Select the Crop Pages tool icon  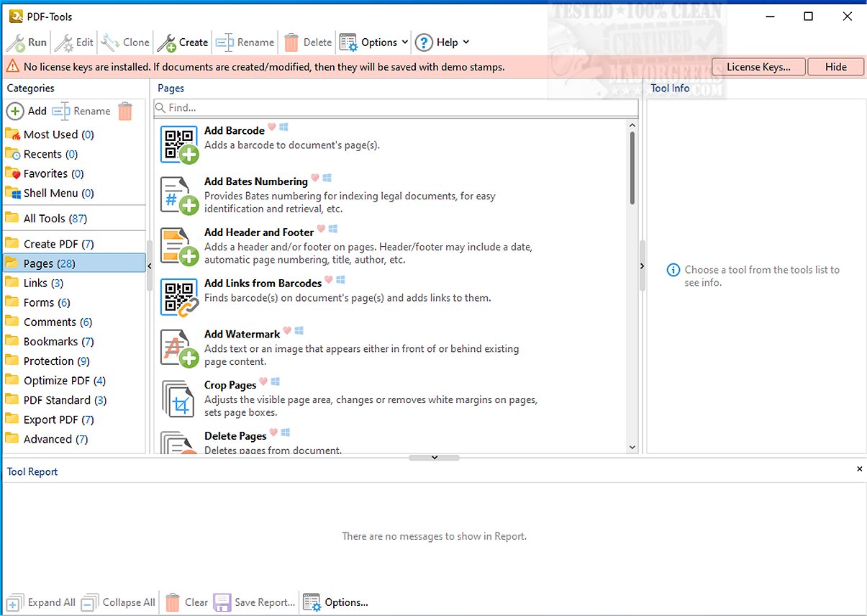tap(178, 399)
